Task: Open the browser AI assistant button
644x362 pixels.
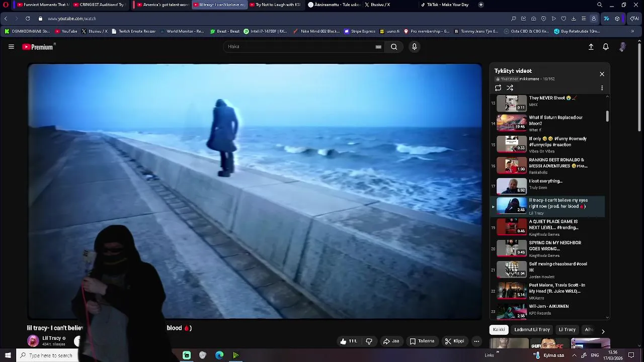Action: (x=634, y=19)
